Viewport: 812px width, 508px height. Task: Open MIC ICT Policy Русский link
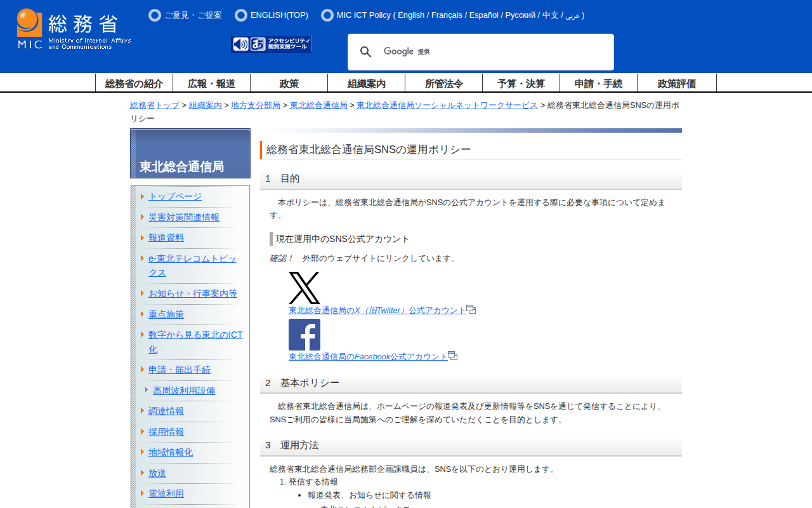(521, 15)
